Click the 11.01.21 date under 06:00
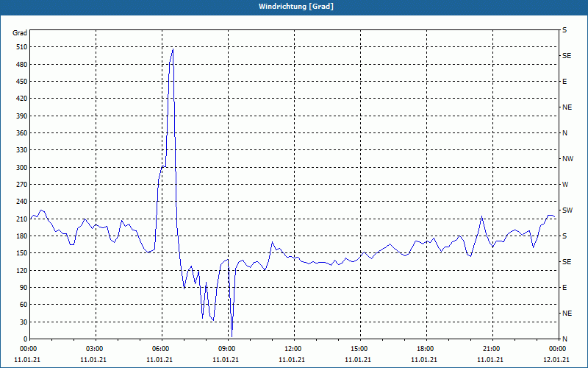This screenshot has width=588, height=368. 159,360
